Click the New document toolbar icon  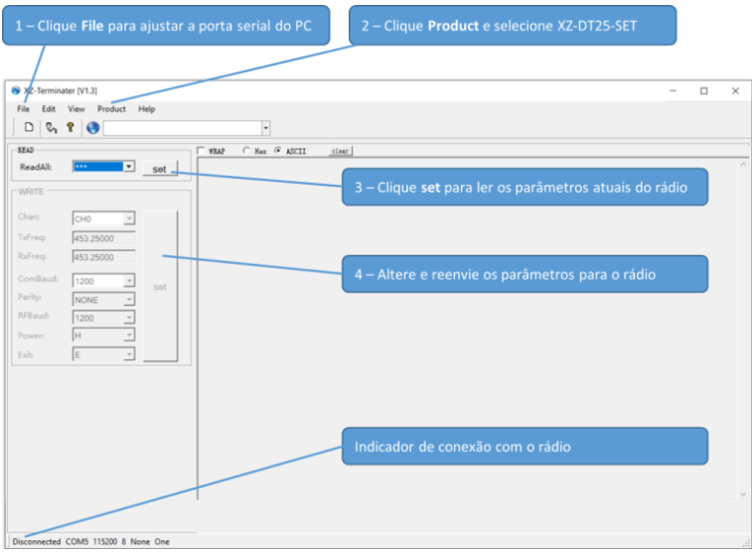[29, 127]
